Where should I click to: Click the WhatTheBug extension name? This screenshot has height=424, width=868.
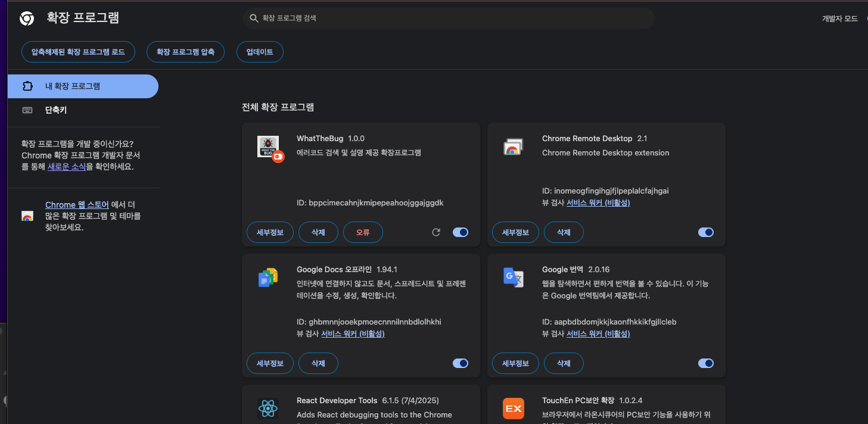click(320, 139)
